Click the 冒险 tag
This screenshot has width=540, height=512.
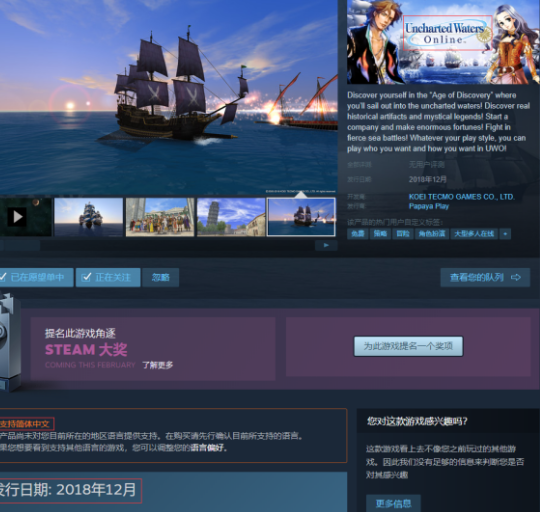[x=403, y=234]
